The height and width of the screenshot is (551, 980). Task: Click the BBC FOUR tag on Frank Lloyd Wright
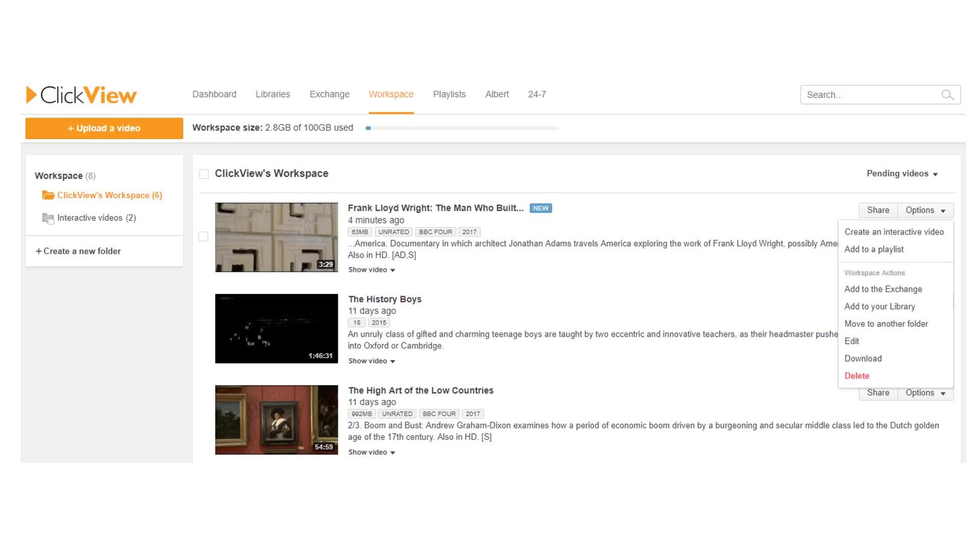coord(435,232)
